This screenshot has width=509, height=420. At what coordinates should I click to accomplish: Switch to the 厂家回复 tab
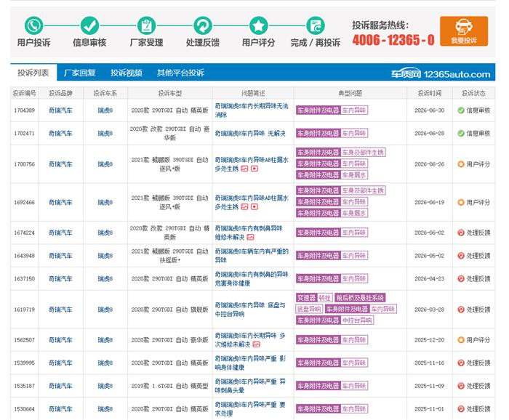coord(80,73)
